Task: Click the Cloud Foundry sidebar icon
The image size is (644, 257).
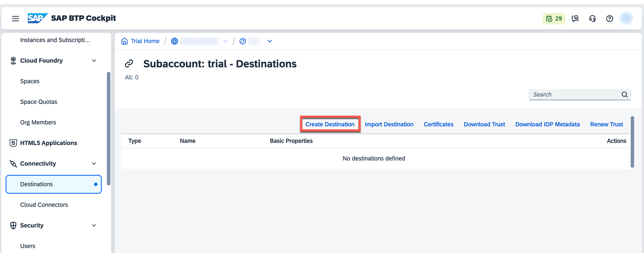Action: click(x=13, y=60)
